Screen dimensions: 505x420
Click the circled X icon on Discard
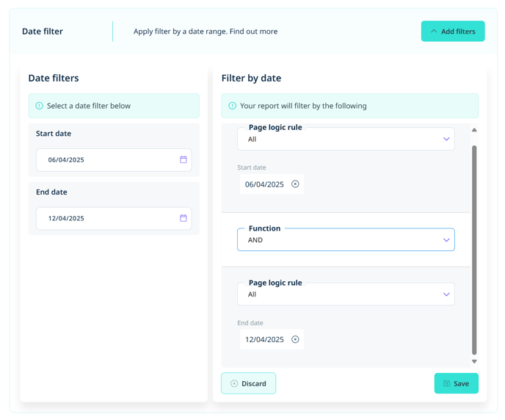[234, 383]
